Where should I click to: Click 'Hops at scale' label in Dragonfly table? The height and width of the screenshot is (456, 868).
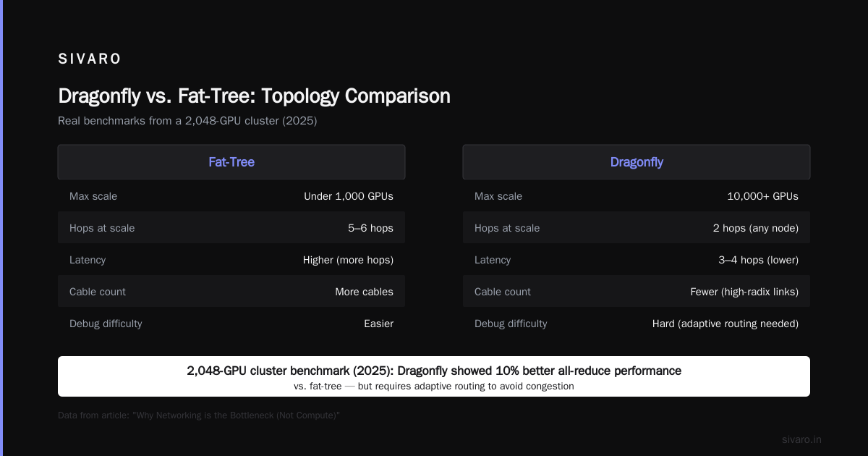pyautogui.click(x=507, y=228)
